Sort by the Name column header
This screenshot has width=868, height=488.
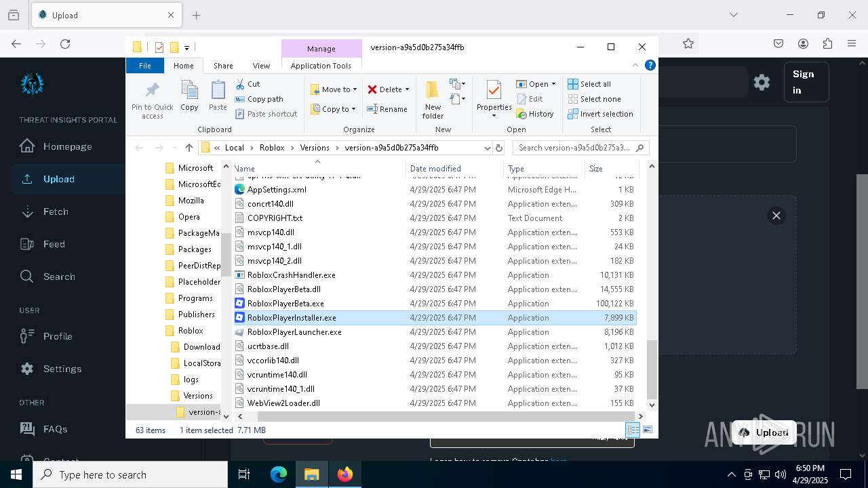tap(319, 168)
